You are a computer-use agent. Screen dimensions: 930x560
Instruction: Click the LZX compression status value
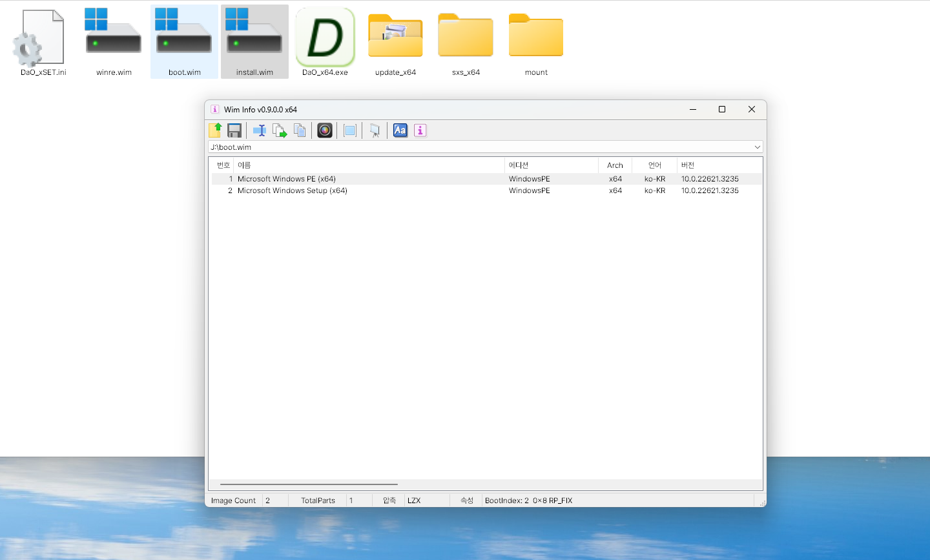414,501
